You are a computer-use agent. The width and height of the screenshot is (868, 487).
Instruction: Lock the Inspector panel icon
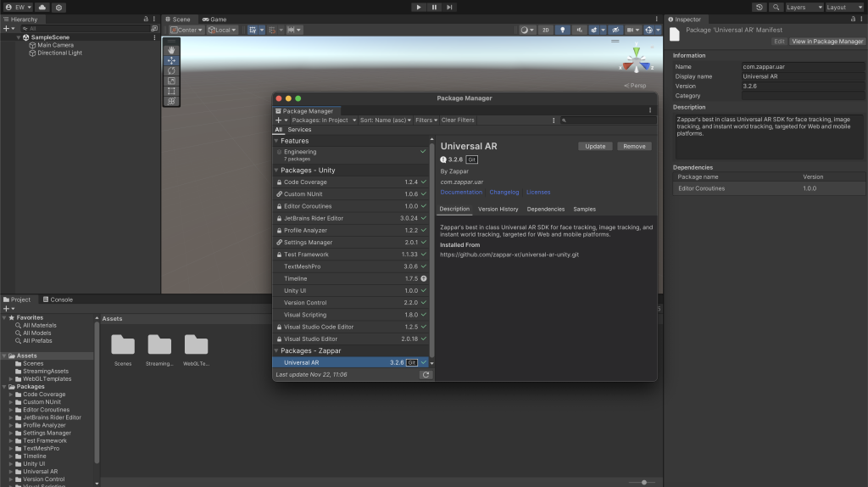point(853,20)
